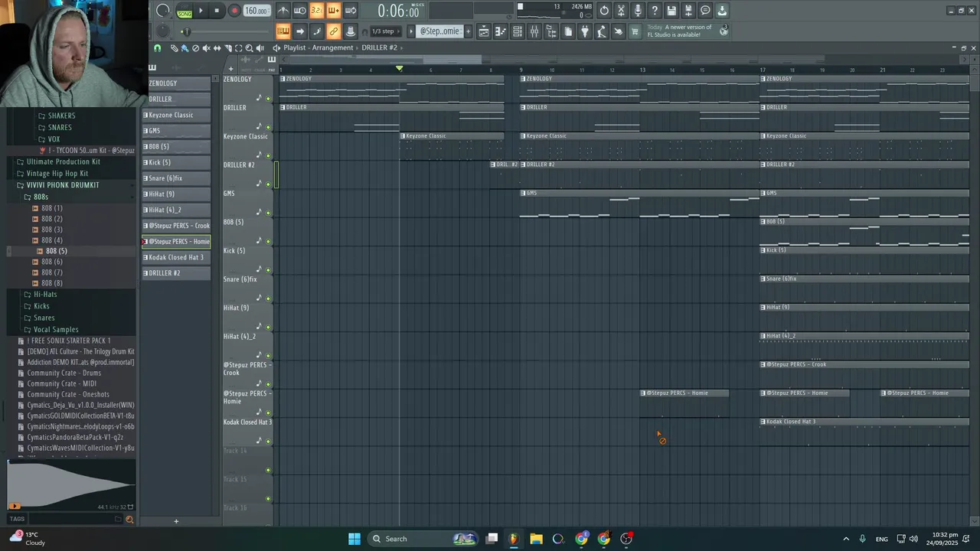Mute the 808 (5) track green light
This screenshot has width=980, height=551.
point(268,241)
